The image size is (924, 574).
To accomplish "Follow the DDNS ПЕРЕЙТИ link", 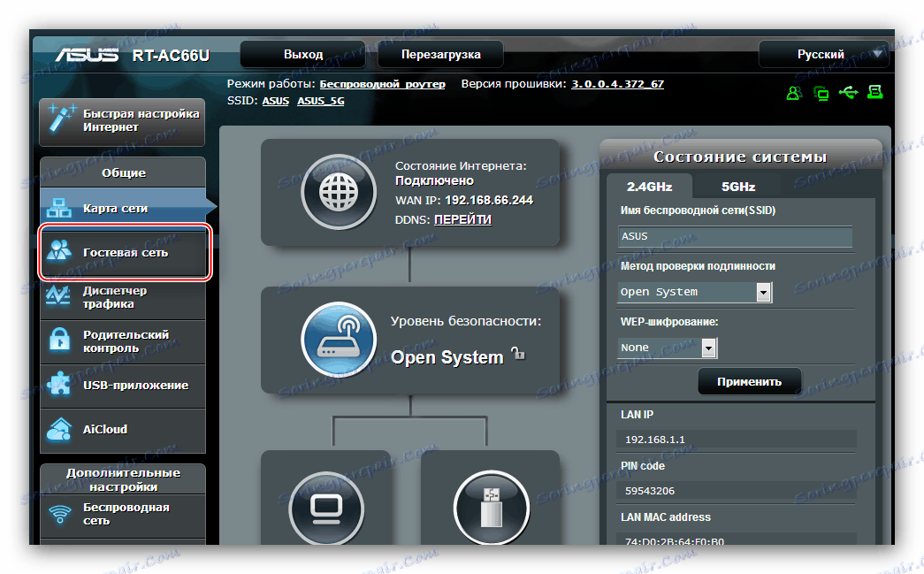I will point(462,219).
